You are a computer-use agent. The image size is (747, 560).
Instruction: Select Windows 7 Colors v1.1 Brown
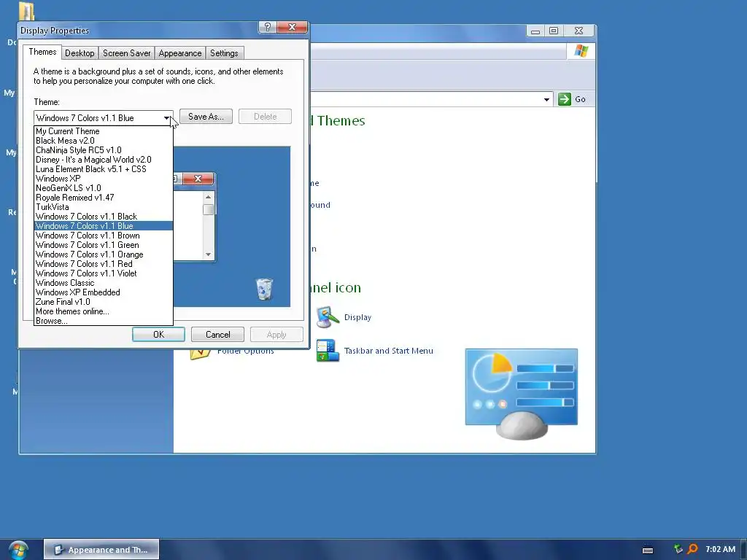(104, 236)
